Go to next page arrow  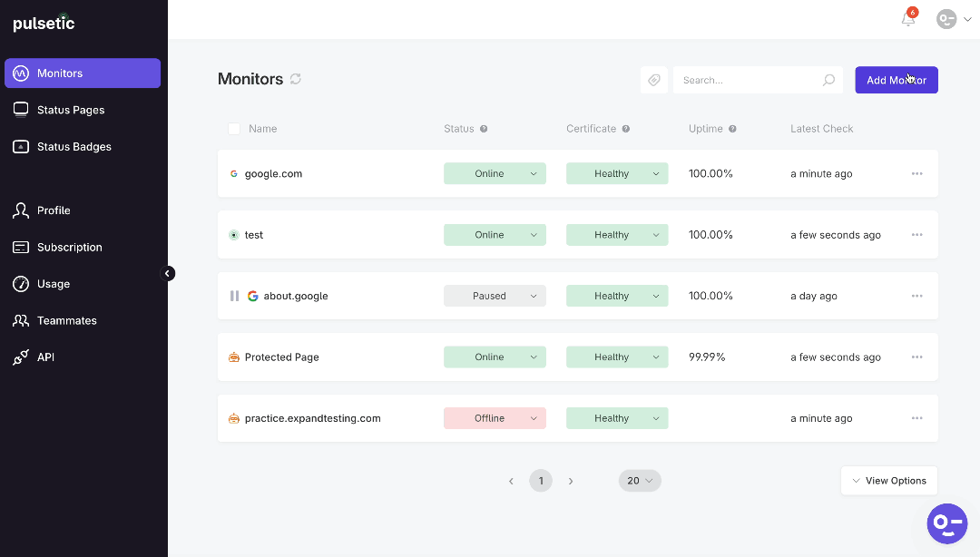click(x=571, y=481)
